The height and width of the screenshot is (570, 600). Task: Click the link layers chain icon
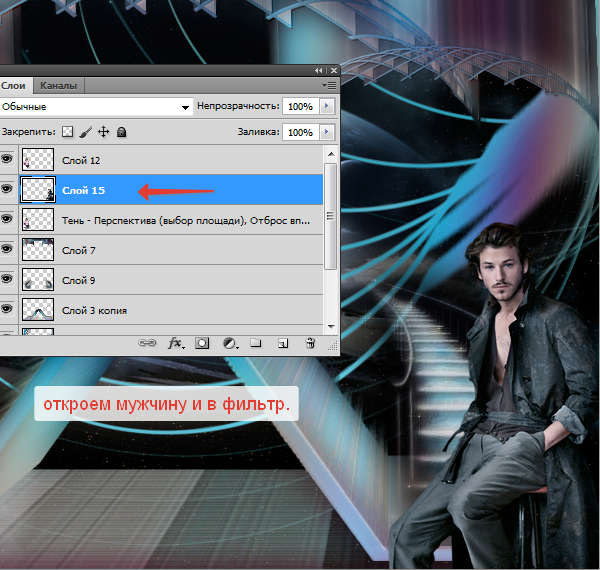pyautogui.click(x=147, y=342)
